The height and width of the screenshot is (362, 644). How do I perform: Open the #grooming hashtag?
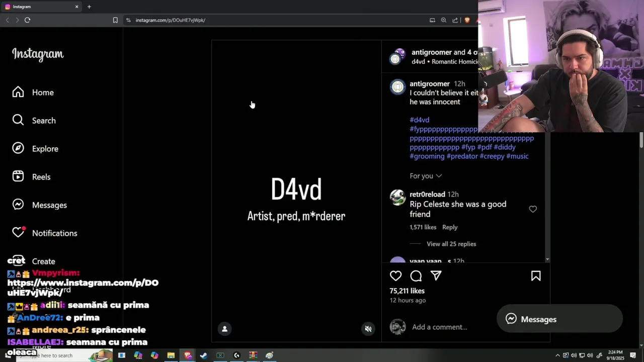427,156
